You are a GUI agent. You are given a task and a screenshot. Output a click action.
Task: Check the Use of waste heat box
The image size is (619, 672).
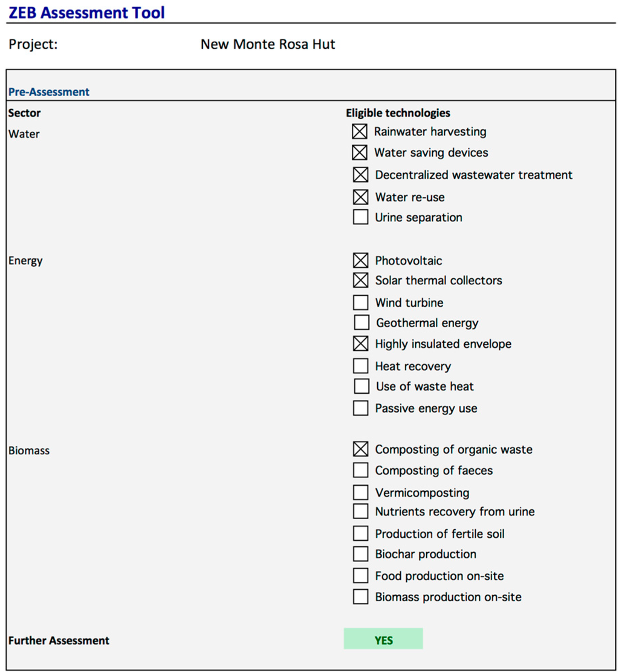click(x=361, y=387)
